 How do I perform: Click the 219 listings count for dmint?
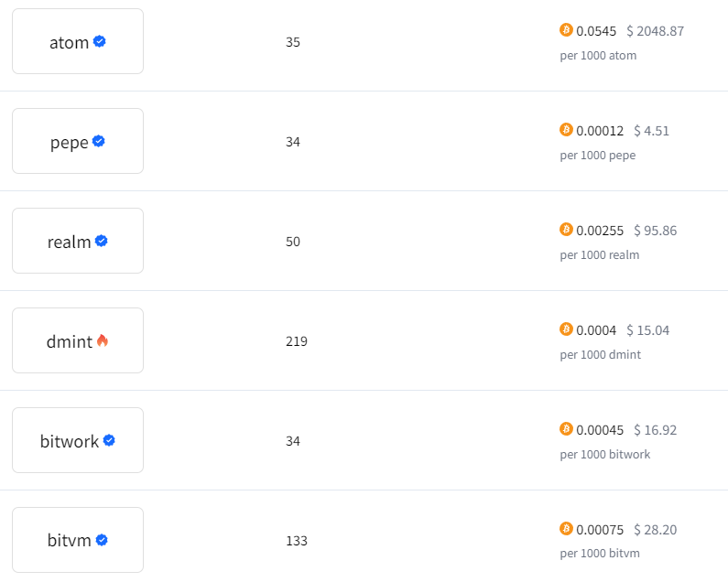297,341
